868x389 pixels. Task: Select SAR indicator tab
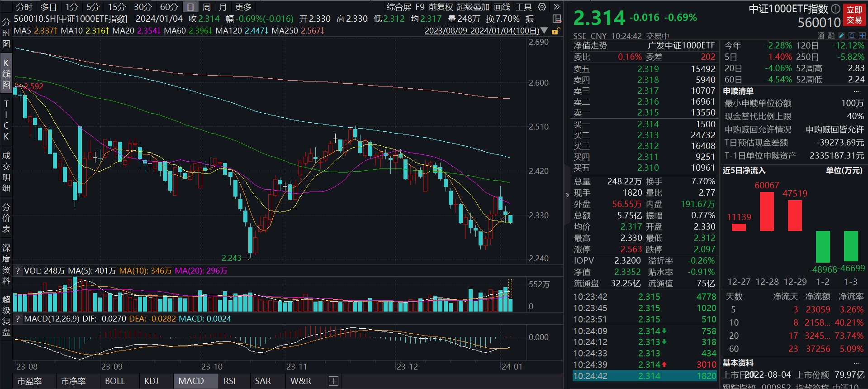click(263, 381)
